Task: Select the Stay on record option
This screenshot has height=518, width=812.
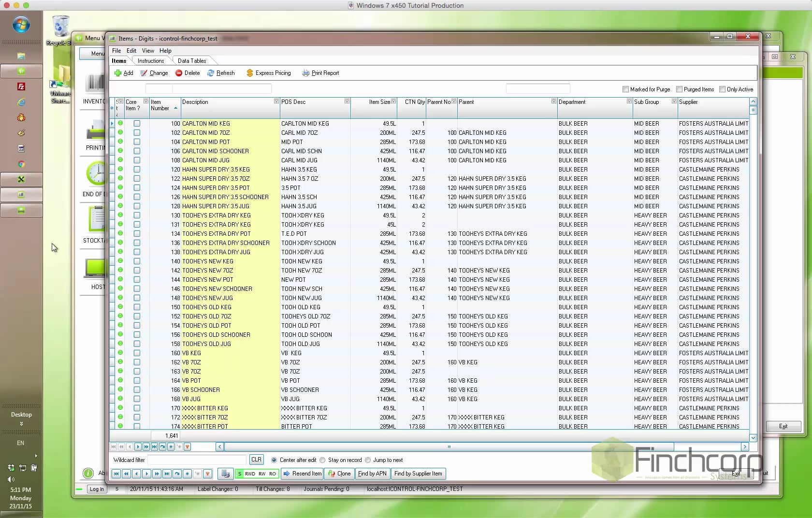Action: click(x=322, y=460)
